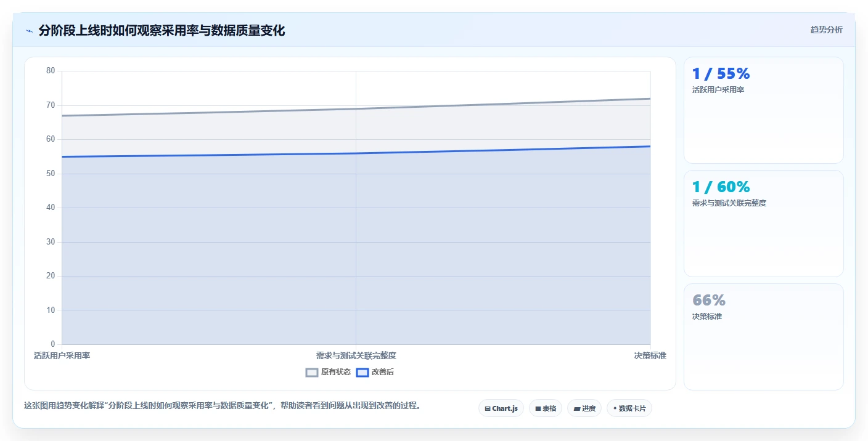Click the 1 / 55% value
This screenshot has height=441, width=868.
coord(721,74)
